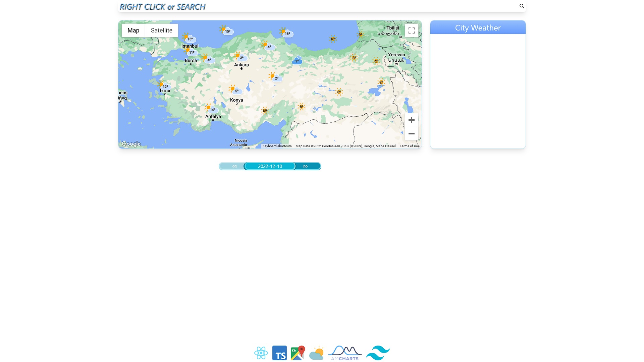The width and height of the screenshot is (644, 362).
Task: Zoom out with the minus button
Action: [x=412, y=134]
